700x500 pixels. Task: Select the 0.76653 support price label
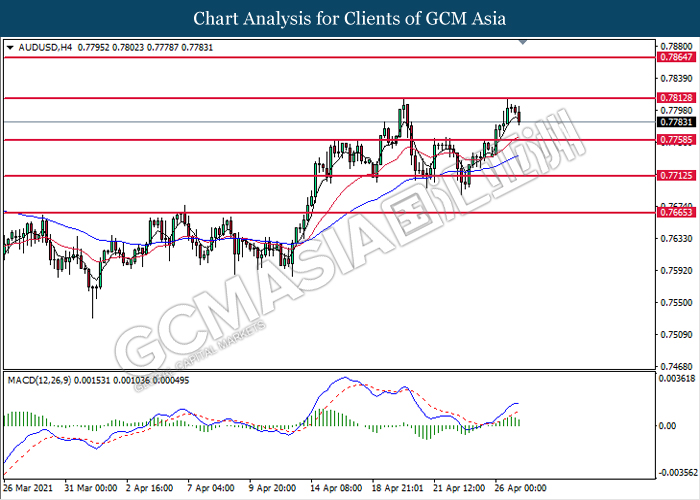pos(676,212)
